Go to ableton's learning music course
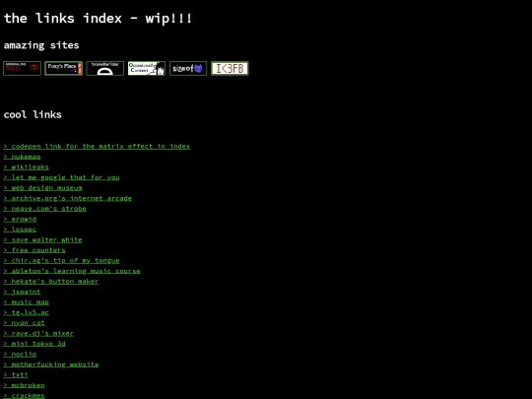 coord(72,271)
